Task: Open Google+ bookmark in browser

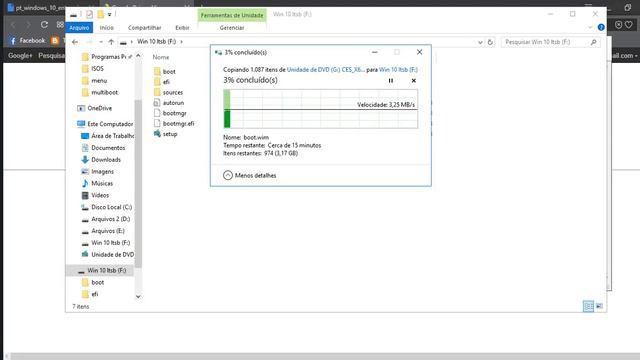Action: point(20,56)
